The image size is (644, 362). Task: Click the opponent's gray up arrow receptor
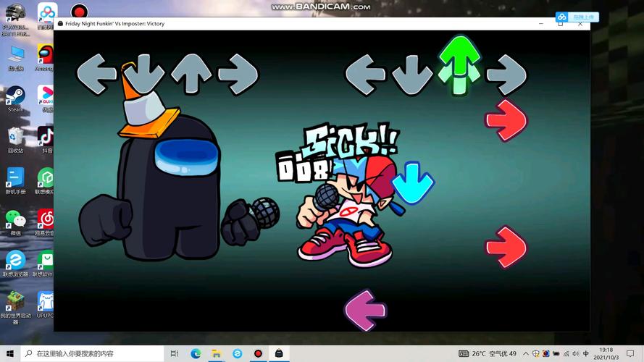tap(191, 74)
